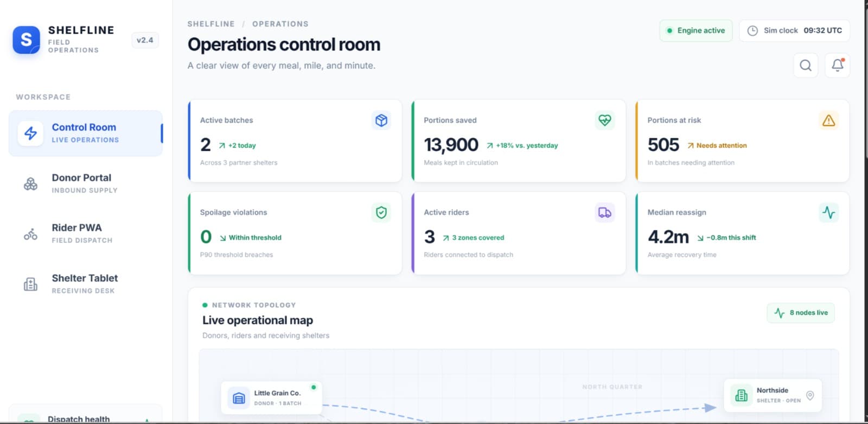Select the Little Grain Co. donor node
868x424 pixels.
(x=271, y=398)
